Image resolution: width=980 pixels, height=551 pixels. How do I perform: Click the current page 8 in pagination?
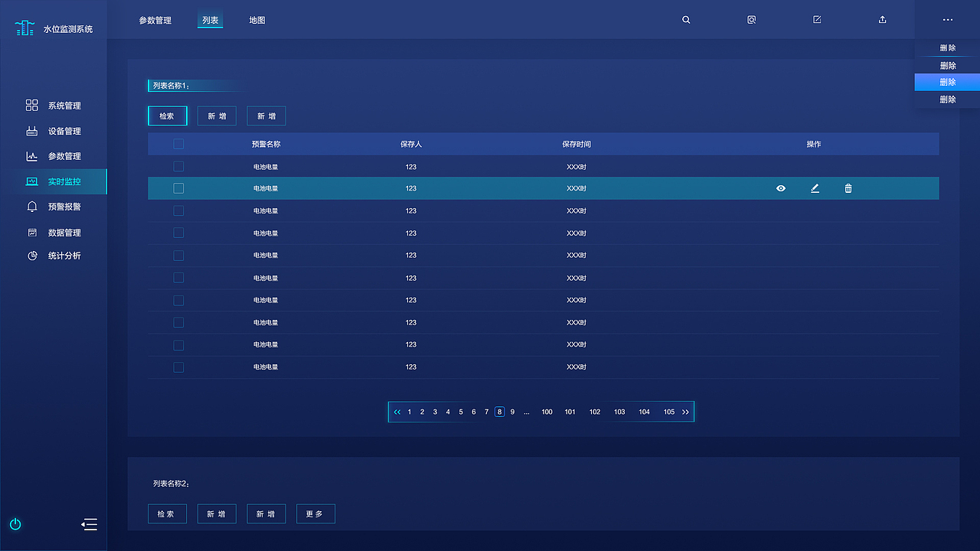[499, 412]
